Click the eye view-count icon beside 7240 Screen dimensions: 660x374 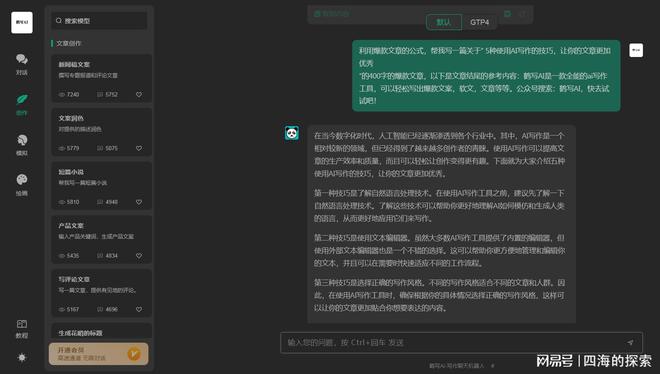tap(62, 95)
